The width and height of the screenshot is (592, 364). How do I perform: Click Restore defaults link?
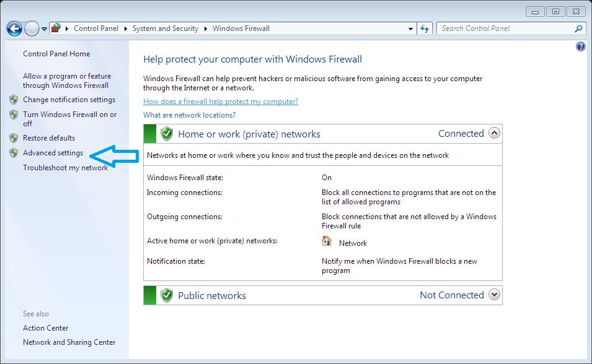point(49,138)
